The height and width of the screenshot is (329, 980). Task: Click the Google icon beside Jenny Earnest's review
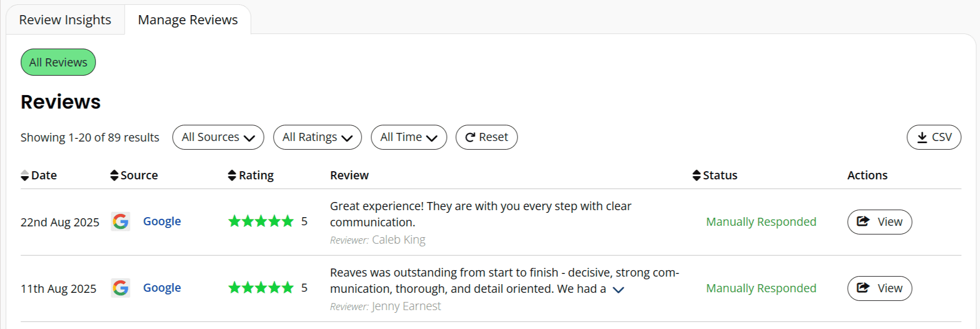(120, 288)
